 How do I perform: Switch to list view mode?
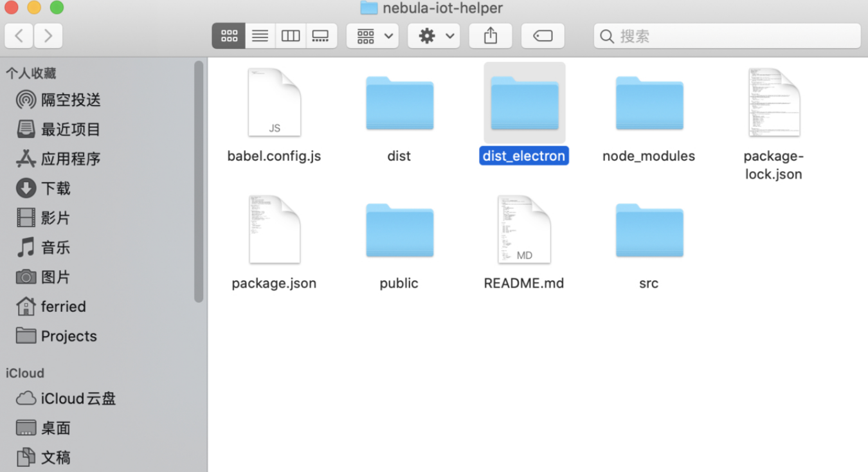coord(260,36)
